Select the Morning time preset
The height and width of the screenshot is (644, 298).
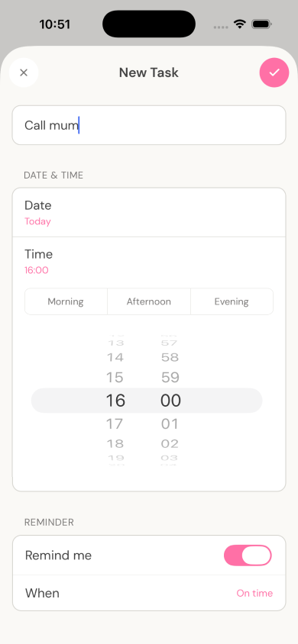(66, 301)
